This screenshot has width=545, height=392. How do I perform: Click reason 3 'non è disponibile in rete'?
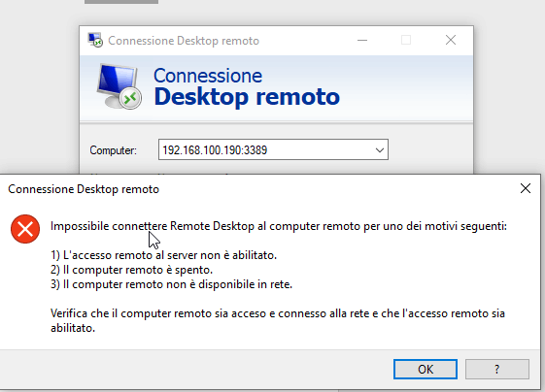point(171,284)
